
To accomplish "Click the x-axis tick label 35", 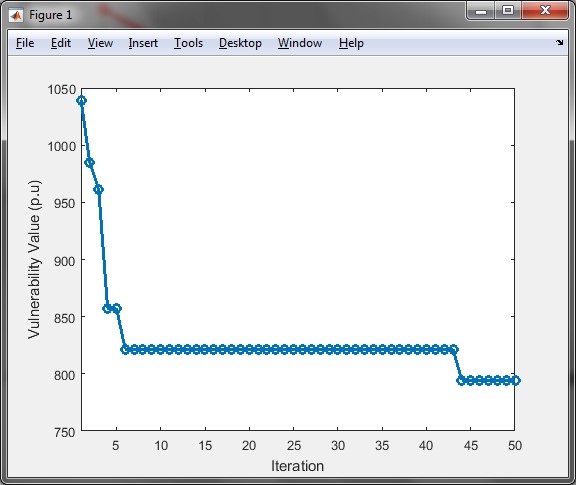I will (382, 446).
